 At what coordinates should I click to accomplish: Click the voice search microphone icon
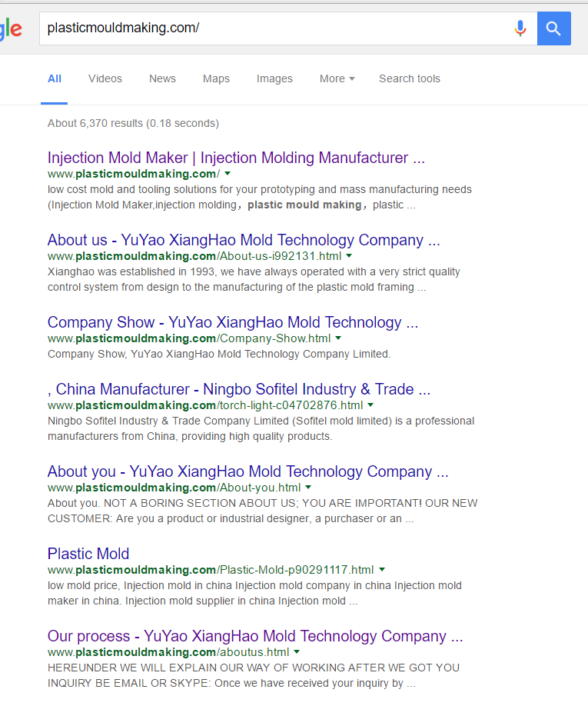(520, 28)
